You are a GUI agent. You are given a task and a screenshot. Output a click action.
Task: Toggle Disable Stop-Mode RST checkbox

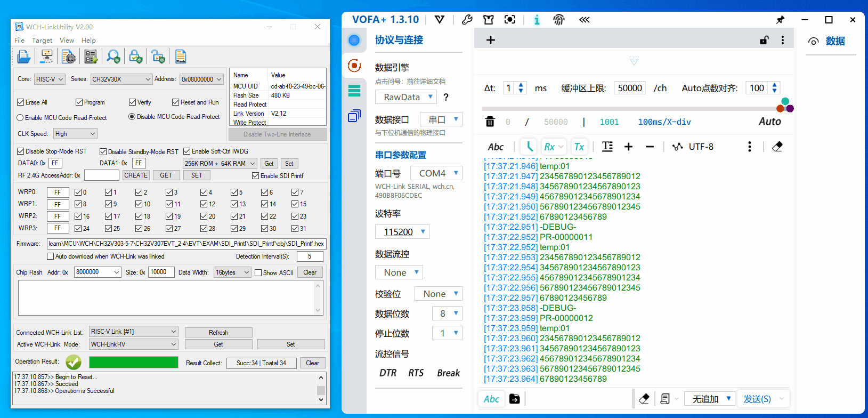(x=21, y=151)
